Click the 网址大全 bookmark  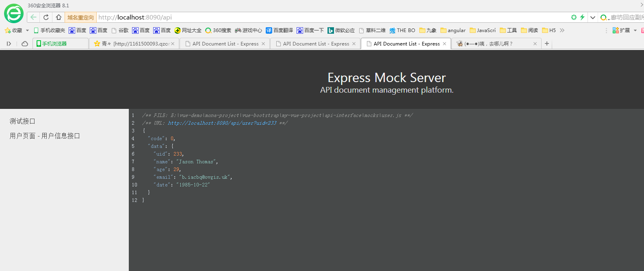coord(188,30)
